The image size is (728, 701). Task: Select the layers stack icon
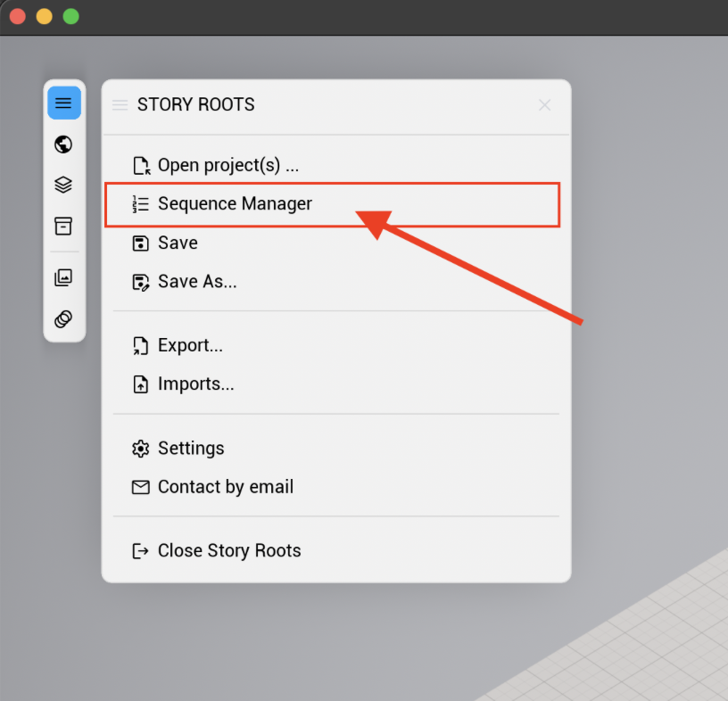coord(63,185)
